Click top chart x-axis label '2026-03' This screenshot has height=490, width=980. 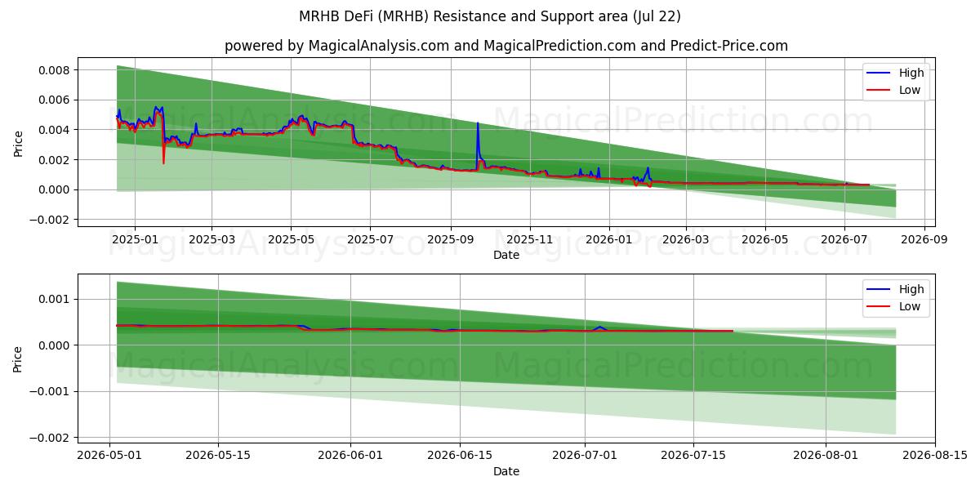pos(686,240)
